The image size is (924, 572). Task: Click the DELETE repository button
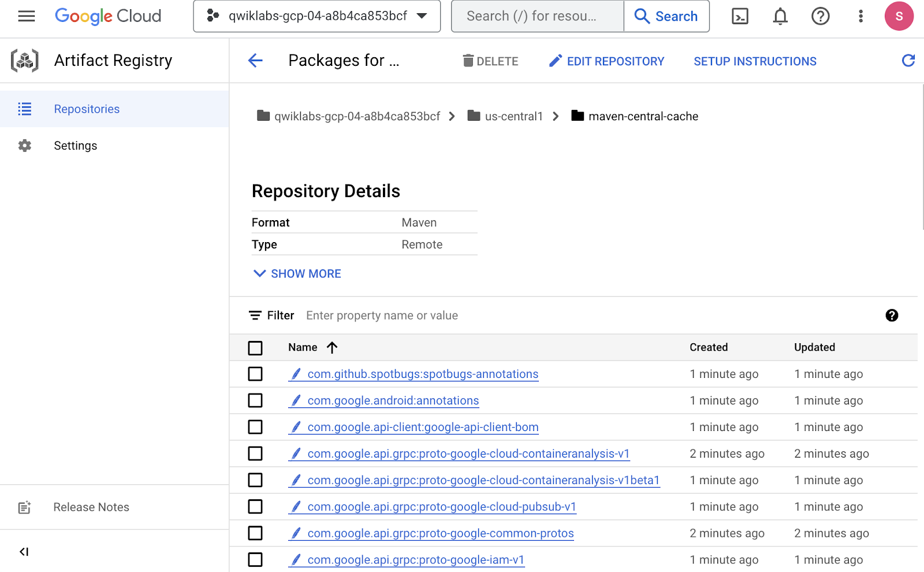point(491,61)
